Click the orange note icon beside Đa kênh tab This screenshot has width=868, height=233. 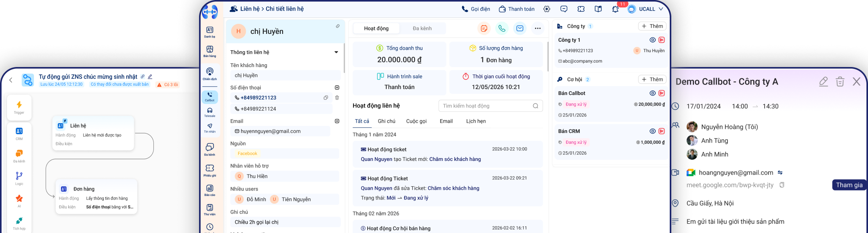(484, 28)
